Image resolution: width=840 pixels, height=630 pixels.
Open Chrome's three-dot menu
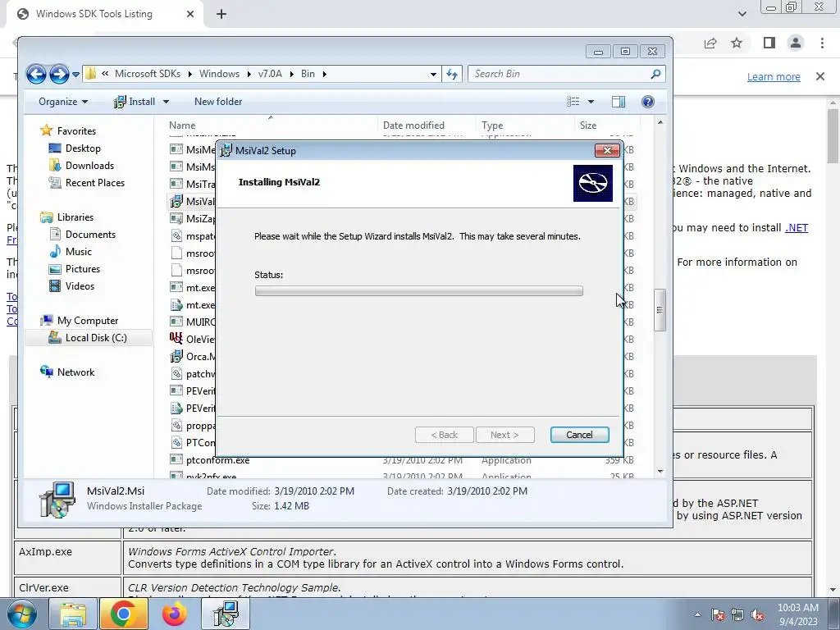(x=822, y=43)
